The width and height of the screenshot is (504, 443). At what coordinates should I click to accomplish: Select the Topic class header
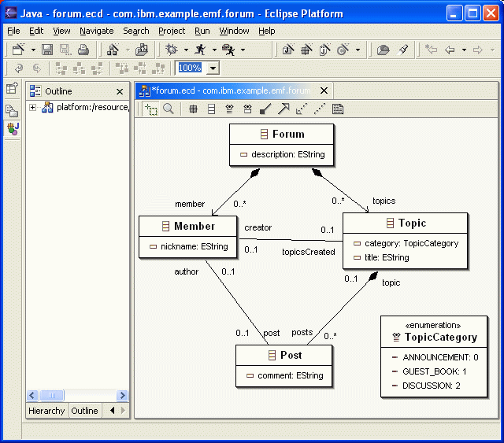coord(406,223)
